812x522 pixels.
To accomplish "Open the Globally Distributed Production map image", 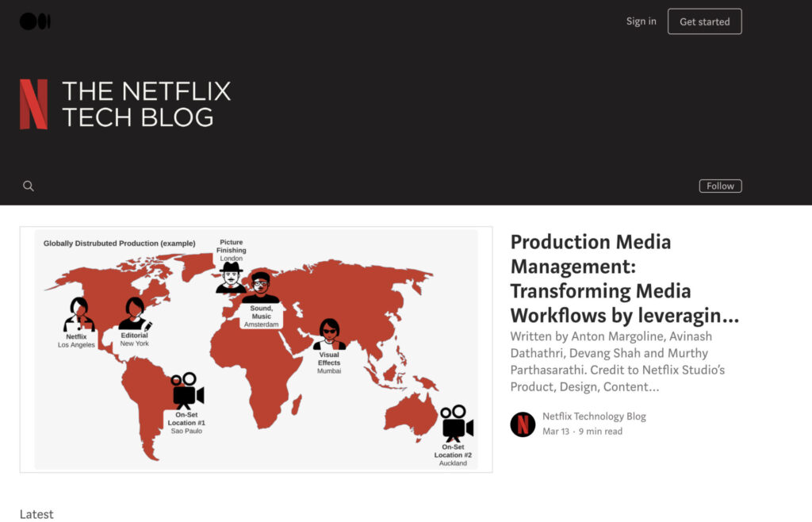I will point(255,349).
